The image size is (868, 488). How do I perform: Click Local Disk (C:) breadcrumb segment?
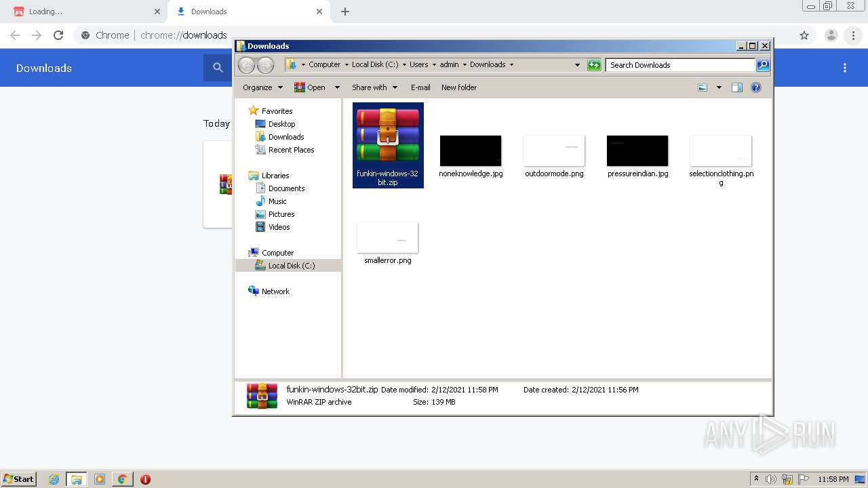tap(375, 65)
